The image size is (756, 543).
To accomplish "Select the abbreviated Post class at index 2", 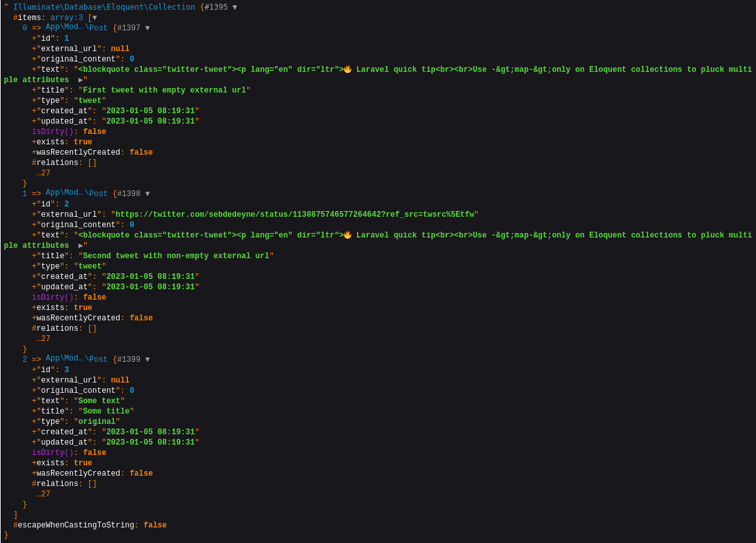I will point(76,359).
